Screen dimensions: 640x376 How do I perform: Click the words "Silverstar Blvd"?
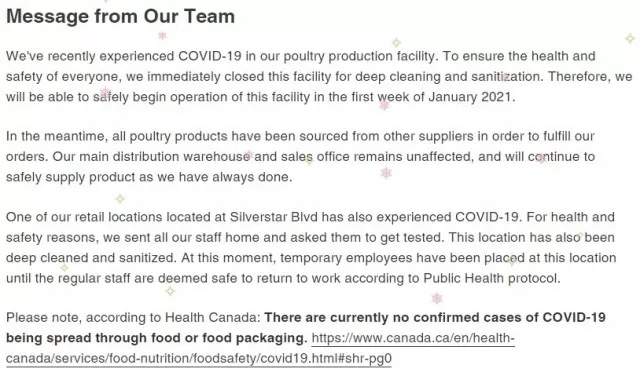[273, 217]
